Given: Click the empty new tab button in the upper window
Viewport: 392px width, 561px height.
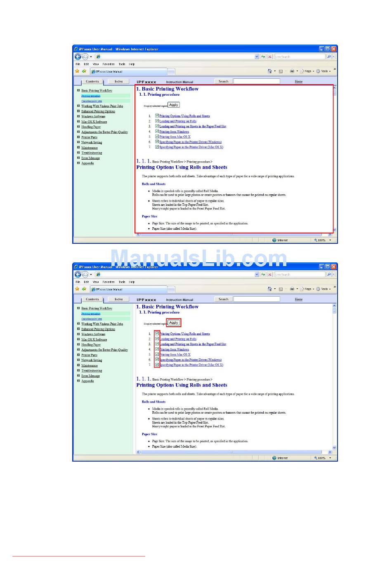Looking at the screenshot, I should pyautogui.click(x=171, y=71).
